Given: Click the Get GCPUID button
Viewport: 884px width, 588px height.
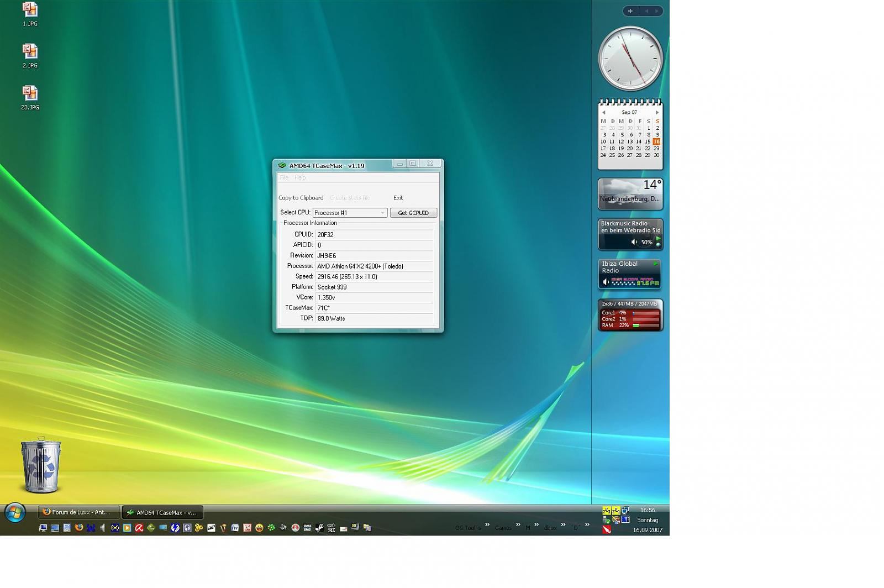Looking at the screenshot, I should pyautogui.click(x=413, y=213).
